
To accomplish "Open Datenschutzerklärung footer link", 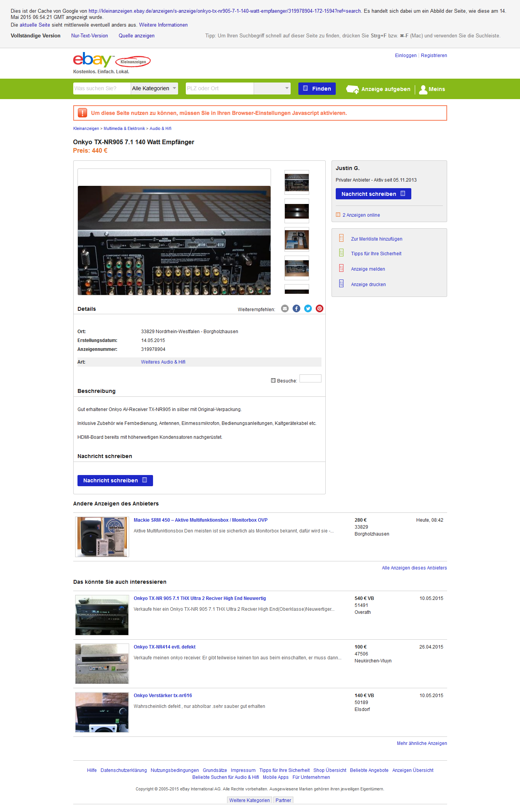I will click(124, 770).
